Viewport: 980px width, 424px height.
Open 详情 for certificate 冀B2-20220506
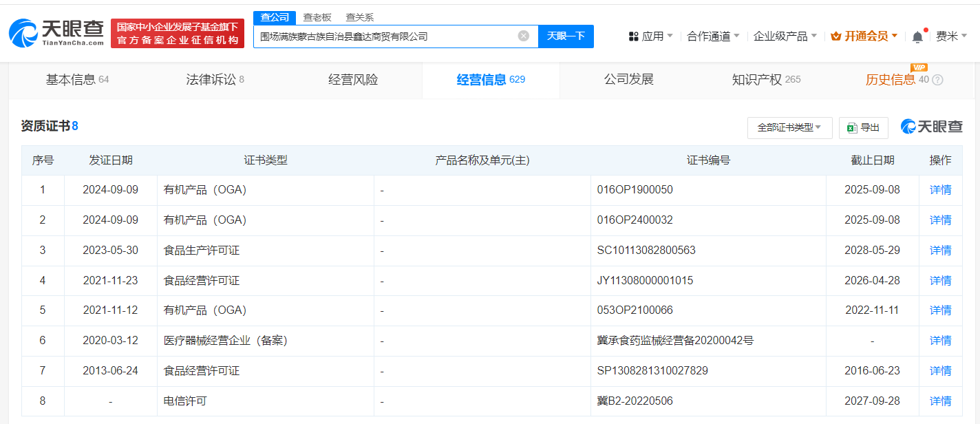tap(940, 401)
